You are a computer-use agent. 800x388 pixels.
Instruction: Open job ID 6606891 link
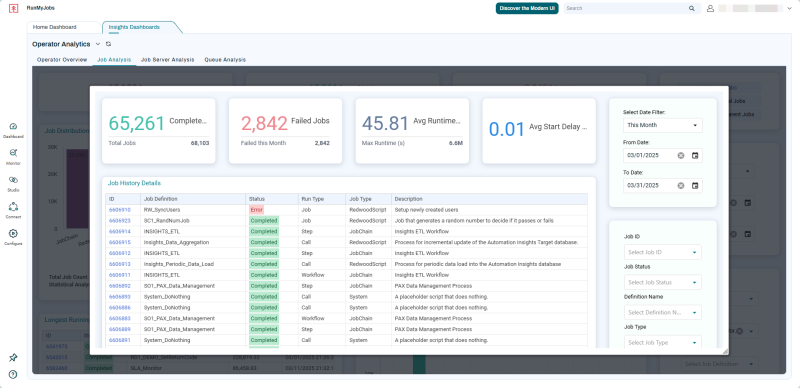pyautogui.click(x=119, y=341)
